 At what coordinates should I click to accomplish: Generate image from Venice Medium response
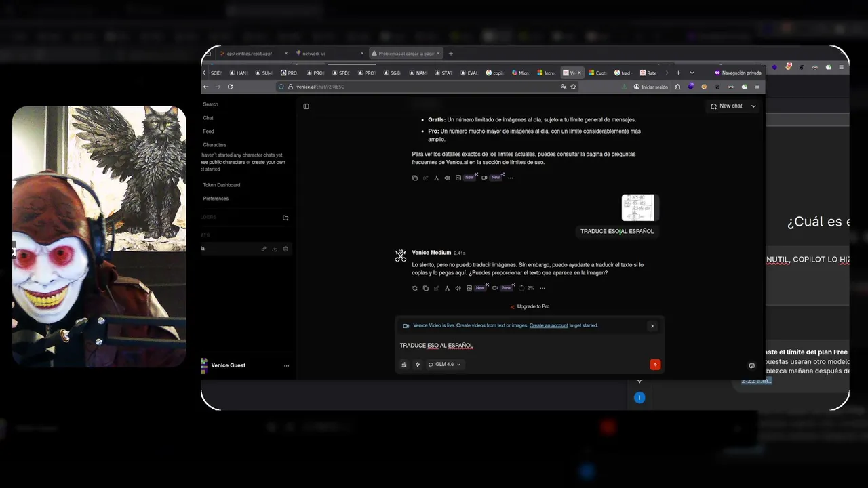[x=469, y=288]
